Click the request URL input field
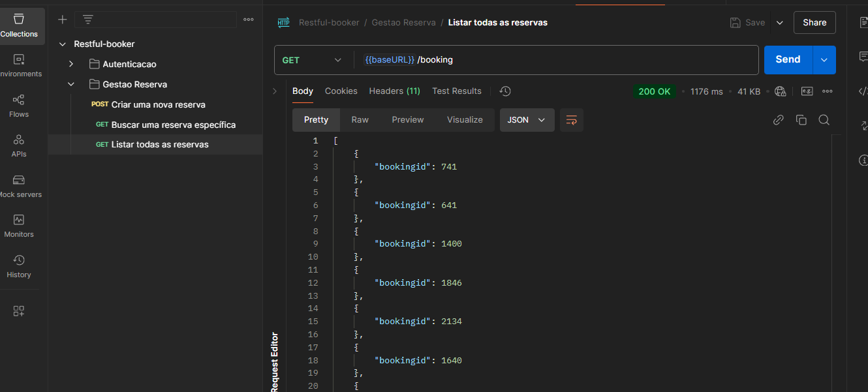Viewport: 868px width, 392px height. click(556, 60)
